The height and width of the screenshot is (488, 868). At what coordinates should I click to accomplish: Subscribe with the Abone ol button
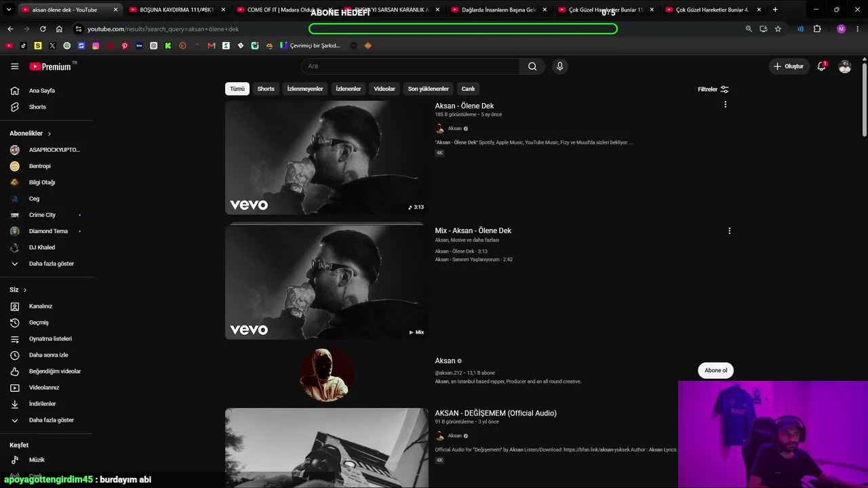(715, 370)
